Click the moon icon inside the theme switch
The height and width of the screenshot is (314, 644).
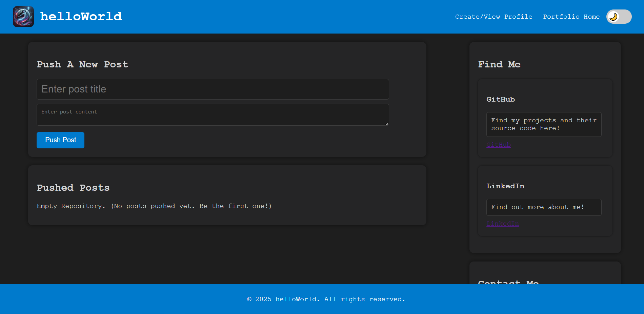tap(613, 17)
